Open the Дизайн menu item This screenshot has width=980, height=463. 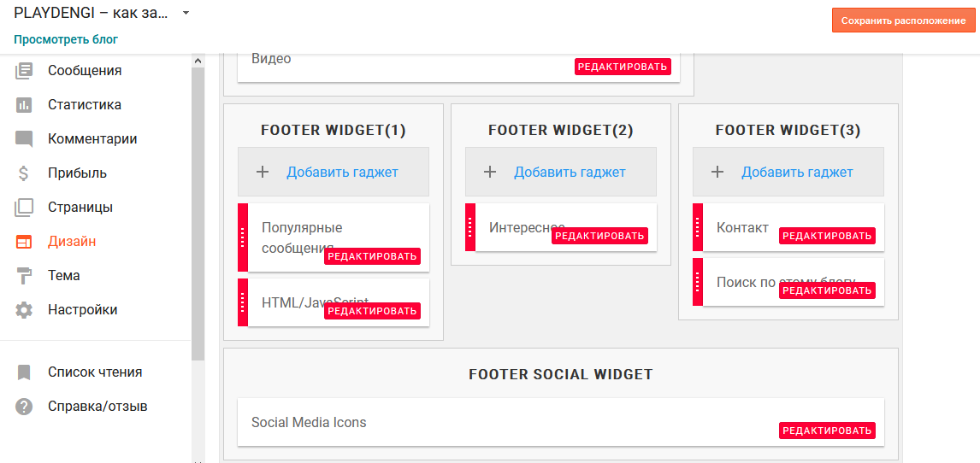click(x=72, y=241)
